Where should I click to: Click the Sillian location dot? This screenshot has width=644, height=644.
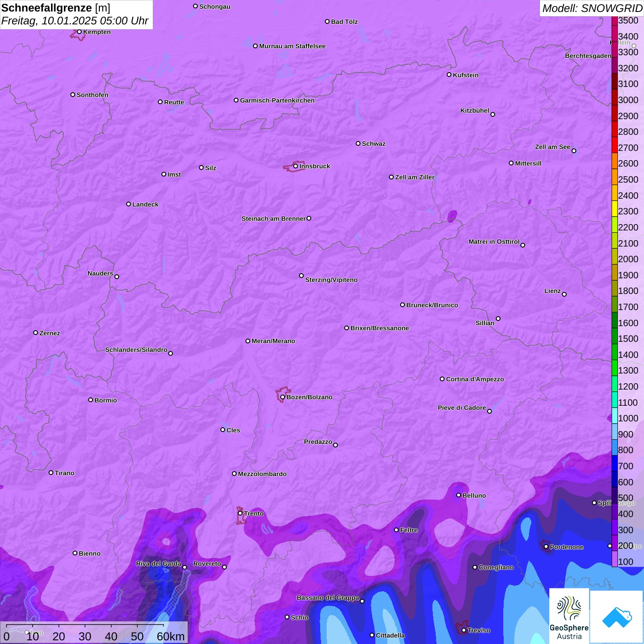tap(498, 318)
